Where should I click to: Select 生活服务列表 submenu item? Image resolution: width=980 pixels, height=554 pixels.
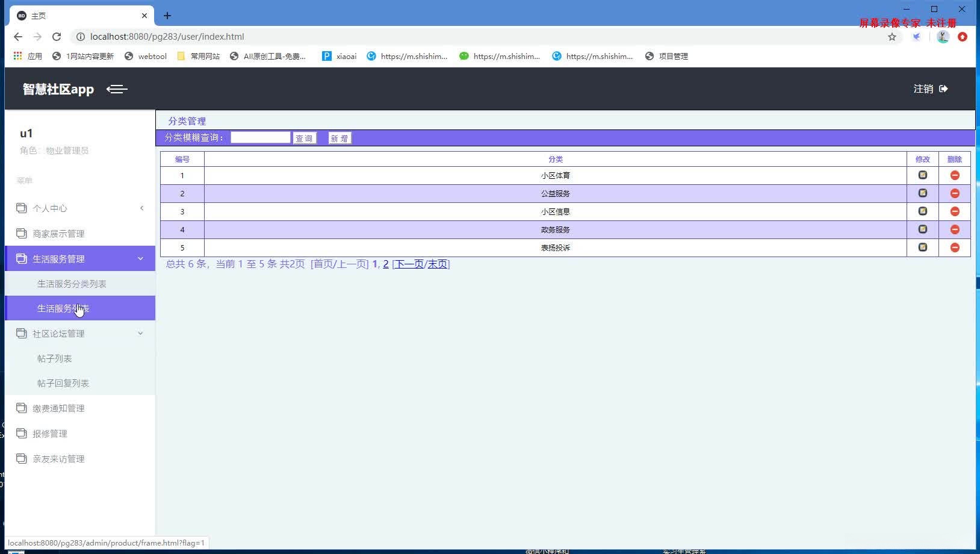point(80,308)
